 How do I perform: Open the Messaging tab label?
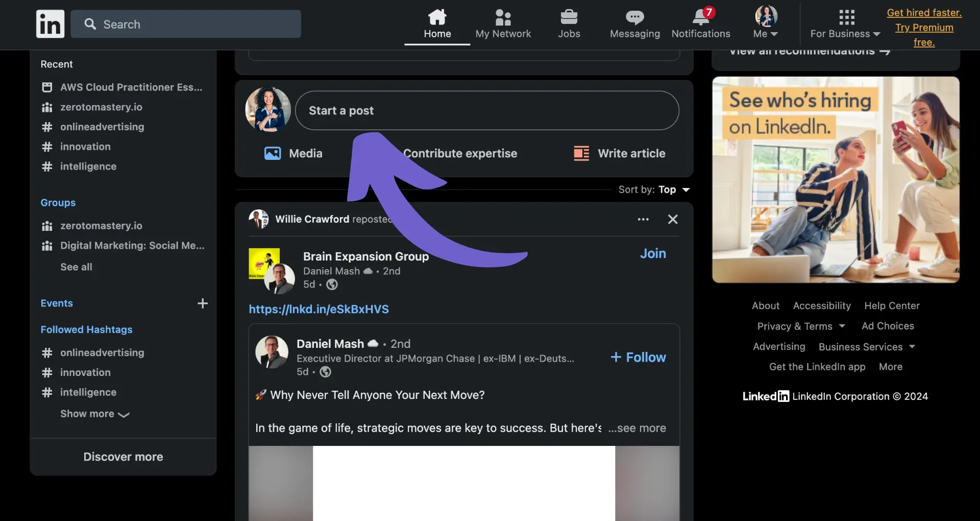[635, 34]
